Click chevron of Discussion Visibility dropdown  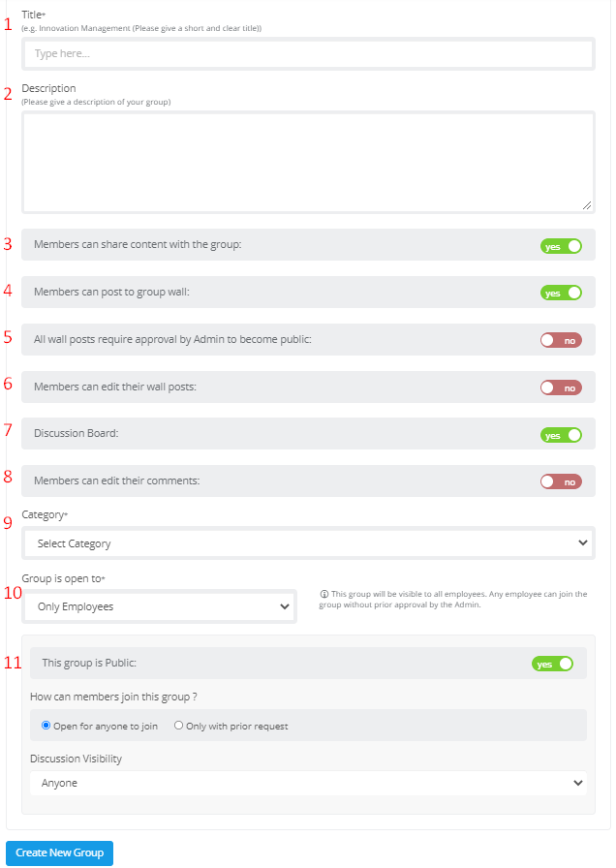pos(578,783)
